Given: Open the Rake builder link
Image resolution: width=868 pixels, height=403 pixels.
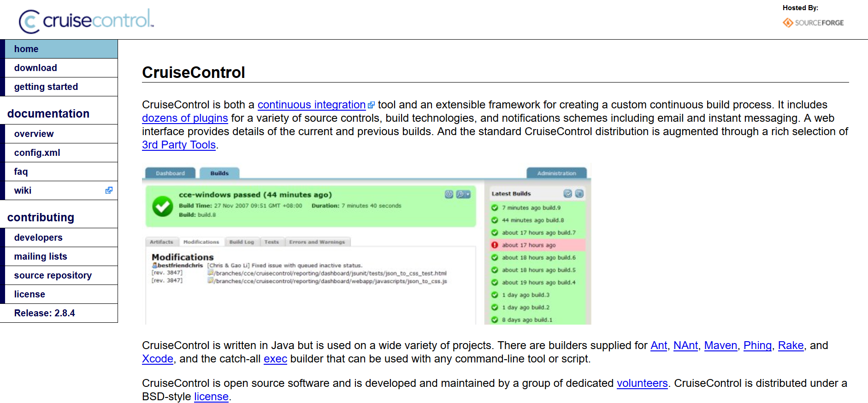Looking at the screenshot, I should click(791, 346).
